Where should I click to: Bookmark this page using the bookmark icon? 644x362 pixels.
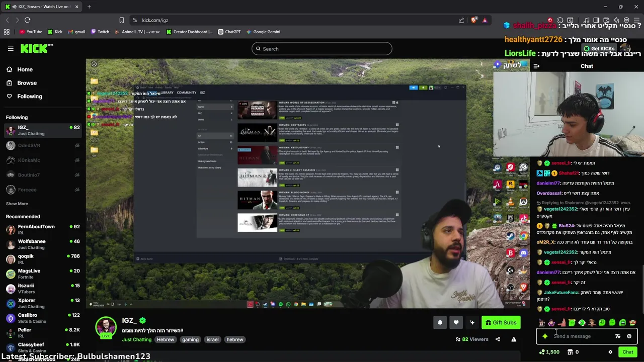121,20
